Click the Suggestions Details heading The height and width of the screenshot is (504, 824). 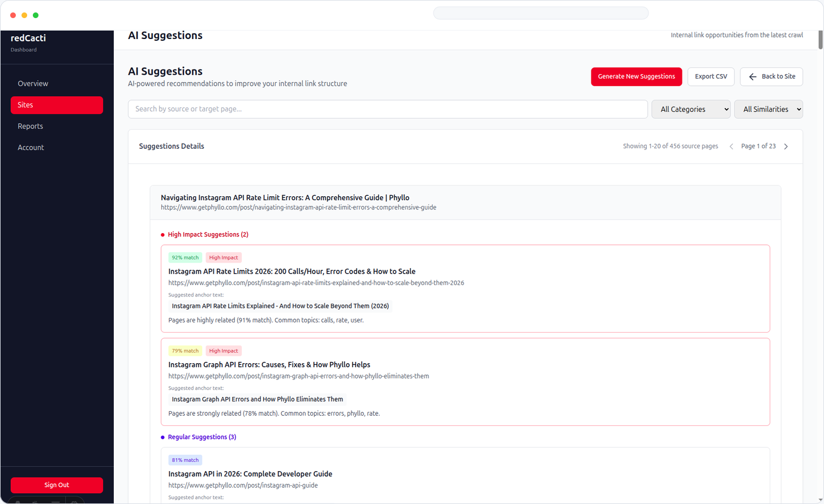(171, 147)
